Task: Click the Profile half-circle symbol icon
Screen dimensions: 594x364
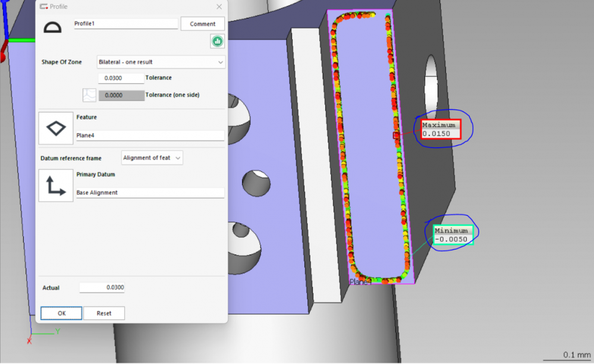Action: pyautogui.click(x=53, y=27)
